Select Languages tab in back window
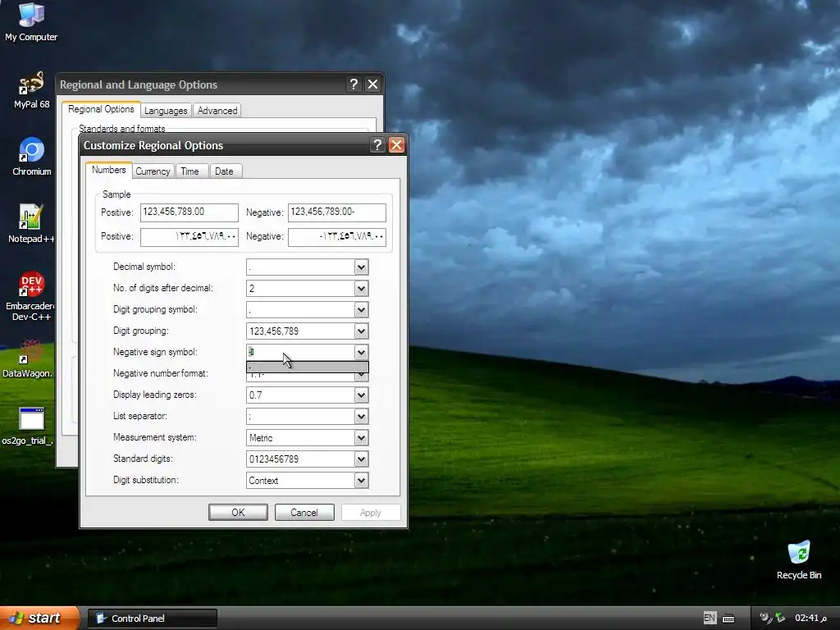 coord(166,111)
